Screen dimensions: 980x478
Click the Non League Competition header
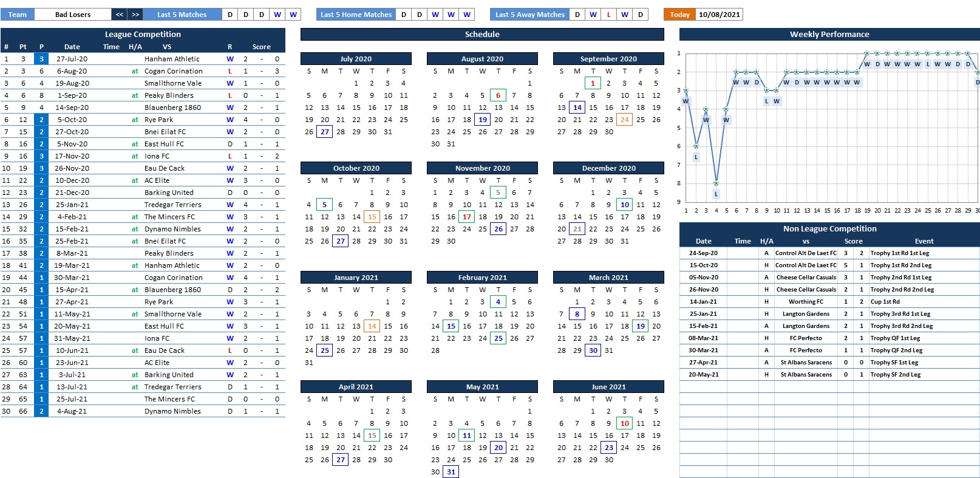pyautogui.click(x=829, y=229)
